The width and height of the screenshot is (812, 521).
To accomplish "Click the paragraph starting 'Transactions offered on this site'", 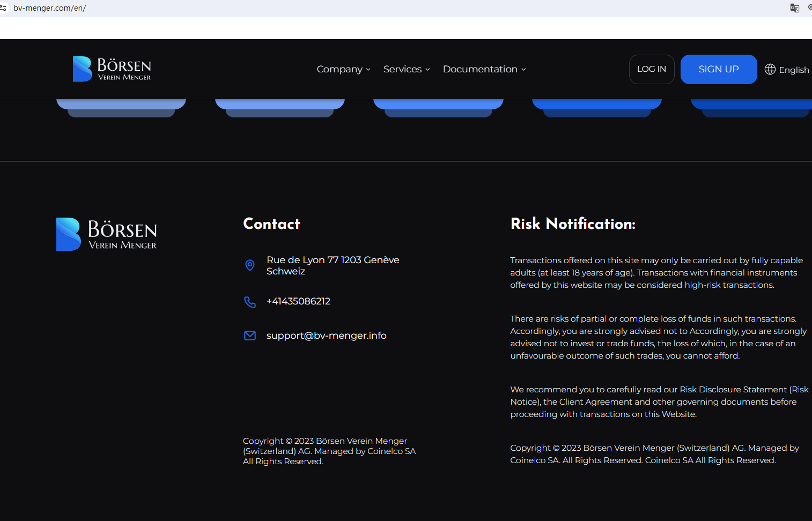I will pyautogui.click(x=656, y=273).
